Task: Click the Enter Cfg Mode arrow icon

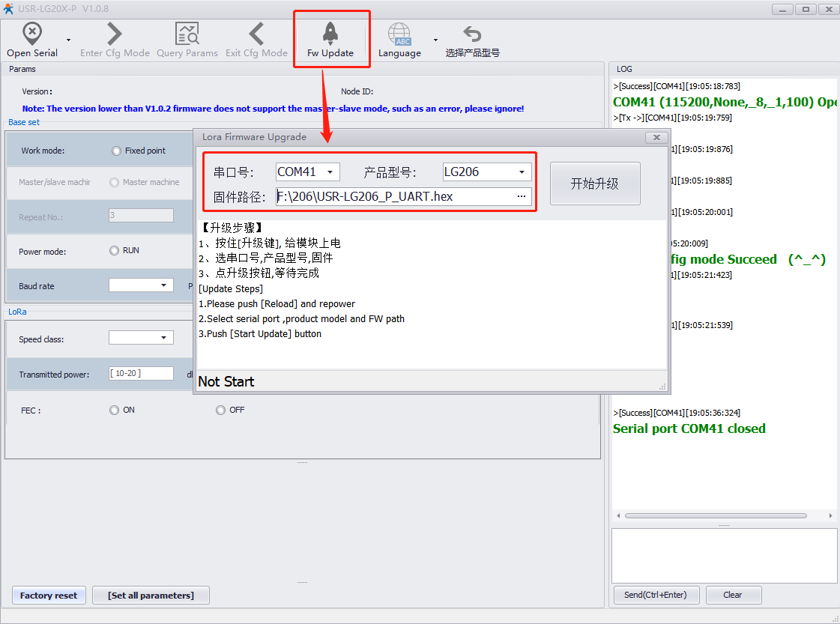Action: pyautogui.click(x=115, y=34)
